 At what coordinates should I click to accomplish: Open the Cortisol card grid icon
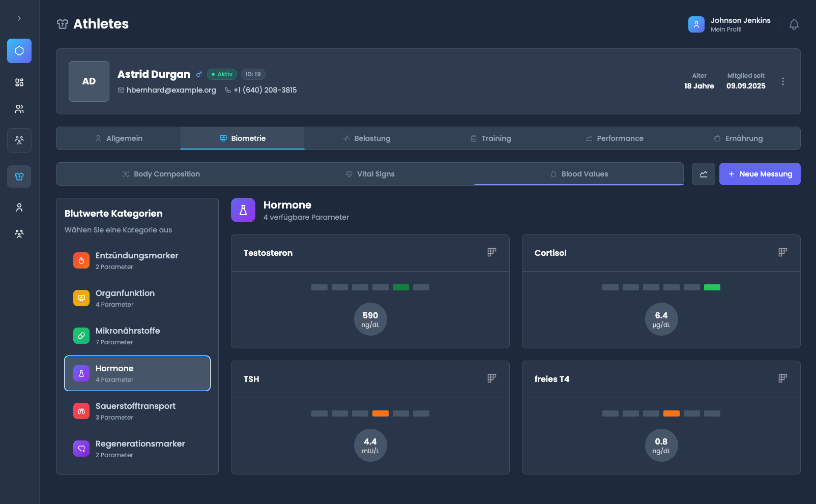pyautogui.click(x=782, y=252)
